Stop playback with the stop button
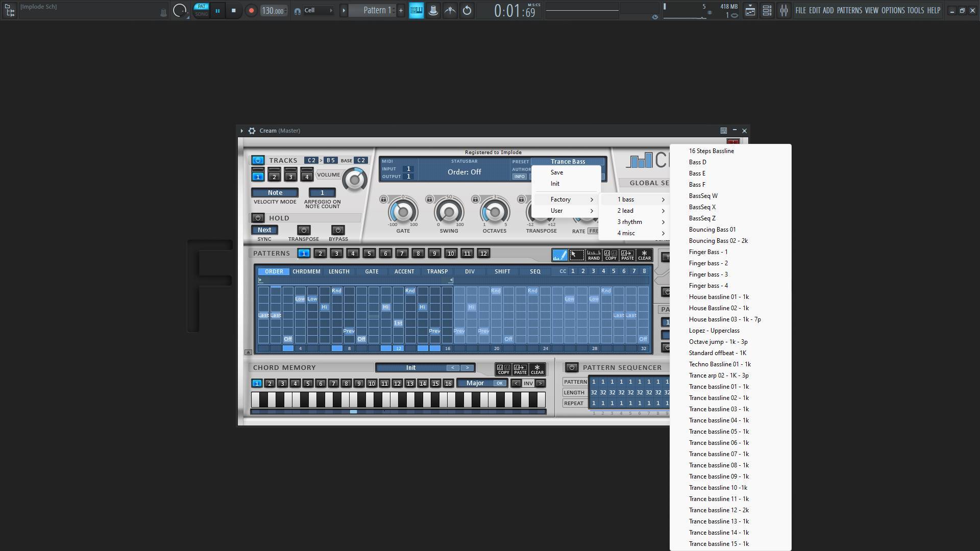This screenshot has height=551, width=980. pos(234,10)
